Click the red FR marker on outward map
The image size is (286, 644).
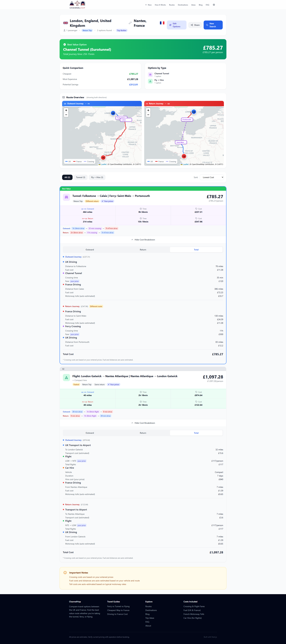point(103,158)
